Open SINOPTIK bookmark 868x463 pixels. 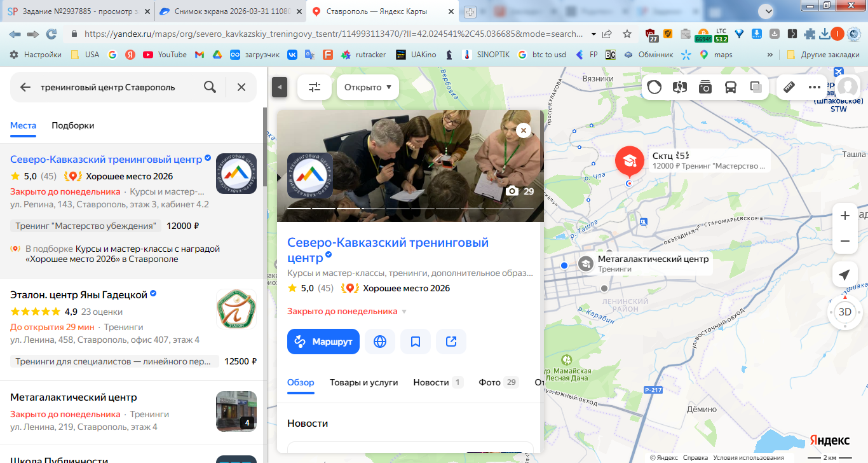pos(486,55)
